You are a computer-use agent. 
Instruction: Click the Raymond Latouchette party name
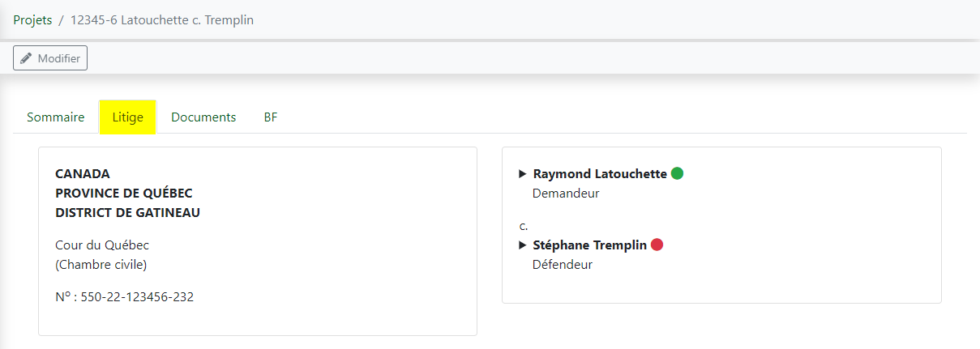600,174
